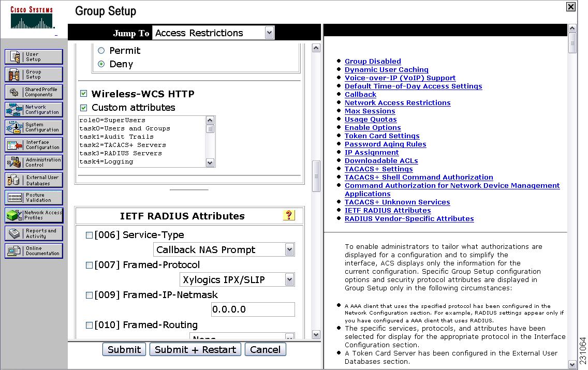Open the Max Sessions link
This screenshot has height=370, width=588.
tap(370, 111)
